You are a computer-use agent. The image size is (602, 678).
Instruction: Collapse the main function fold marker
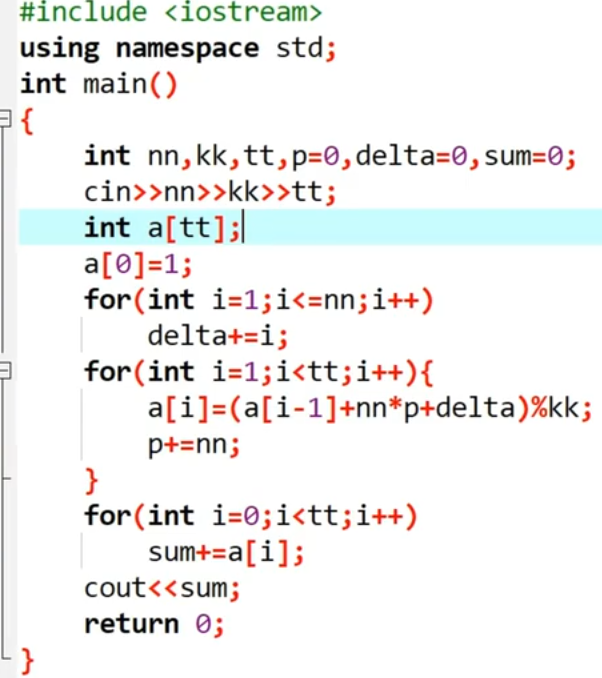pos(5,118)
